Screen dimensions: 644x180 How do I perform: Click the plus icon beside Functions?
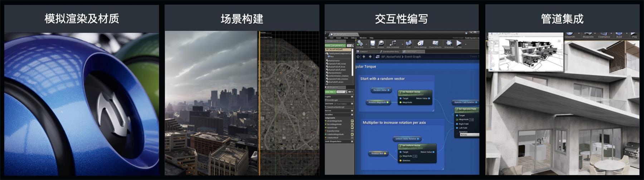[x=352, y=104]
